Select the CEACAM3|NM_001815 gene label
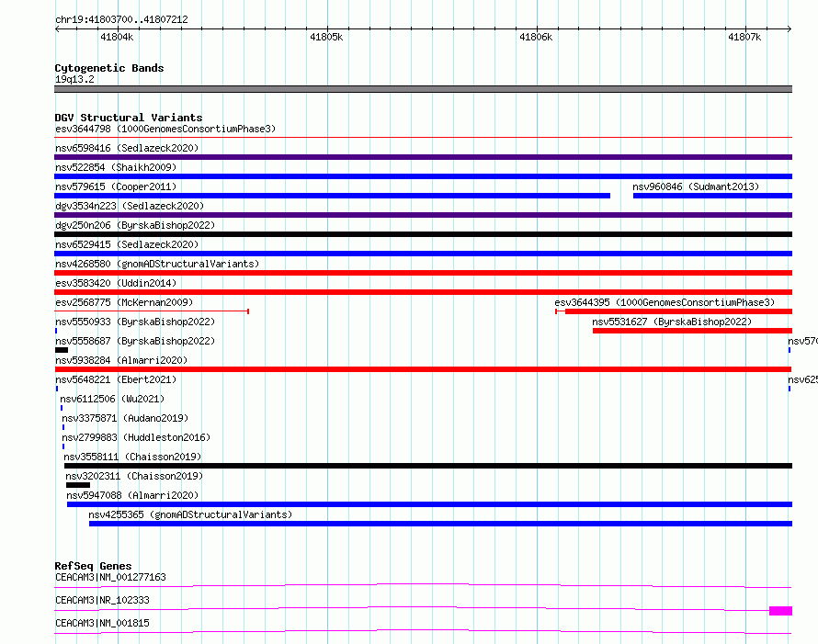The height and width of the screenshot is (644, 818). (x=102, y=623)
